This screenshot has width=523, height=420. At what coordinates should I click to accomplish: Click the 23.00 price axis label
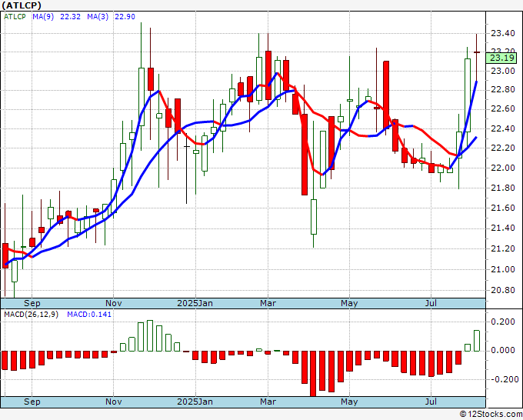coord(502,71)
